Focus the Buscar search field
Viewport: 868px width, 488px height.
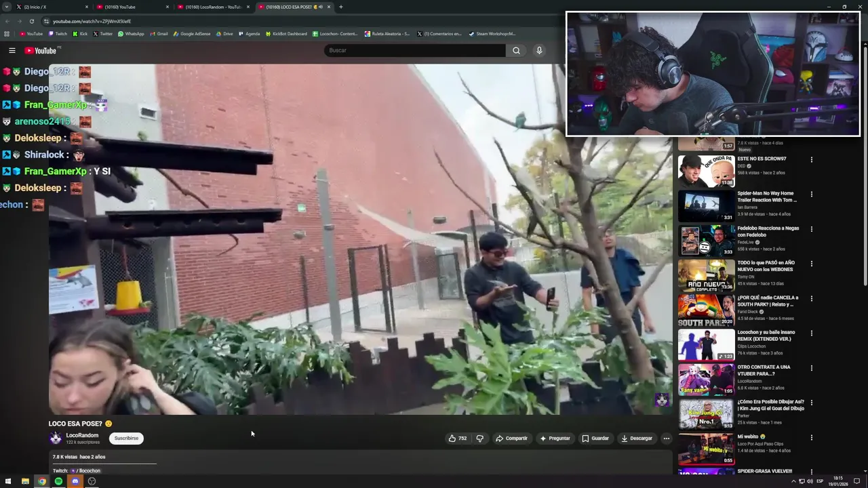click(414, 50)
